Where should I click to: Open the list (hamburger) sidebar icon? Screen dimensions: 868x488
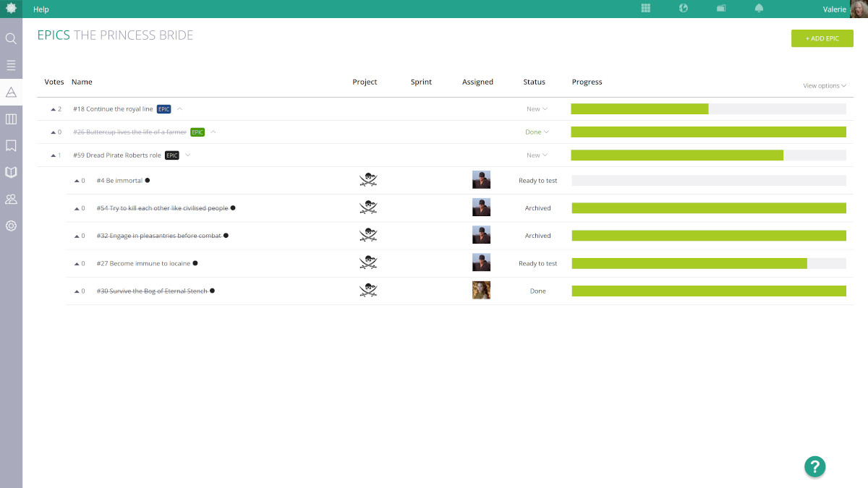11,65
